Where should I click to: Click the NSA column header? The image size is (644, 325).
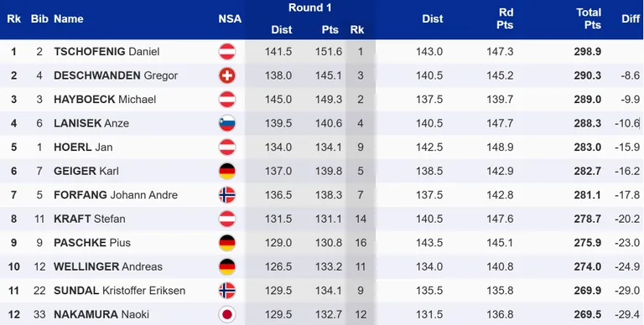point(230,19)
